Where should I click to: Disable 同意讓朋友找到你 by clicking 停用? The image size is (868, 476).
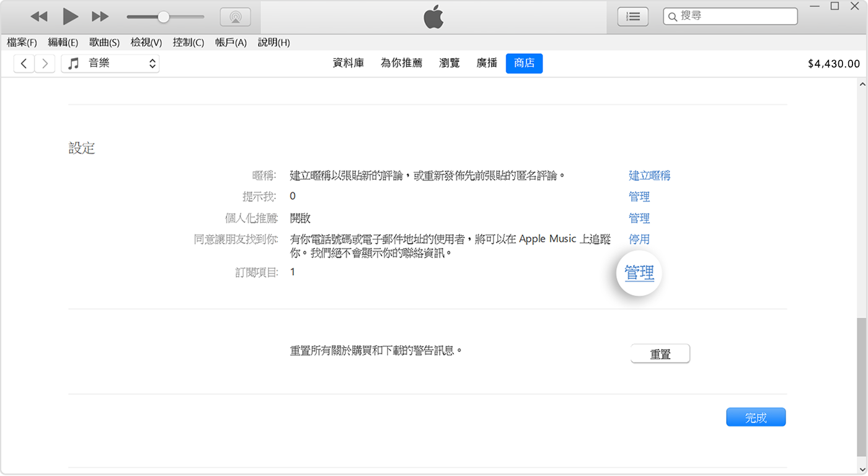tap(639, 239)
